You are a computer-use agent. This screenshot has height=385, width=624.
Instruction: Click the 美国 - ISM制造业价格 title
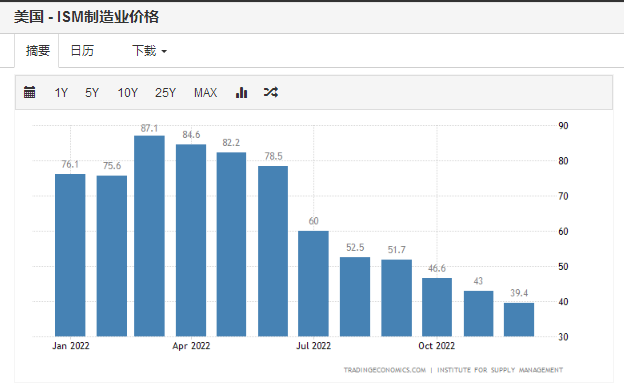point(86,17)
